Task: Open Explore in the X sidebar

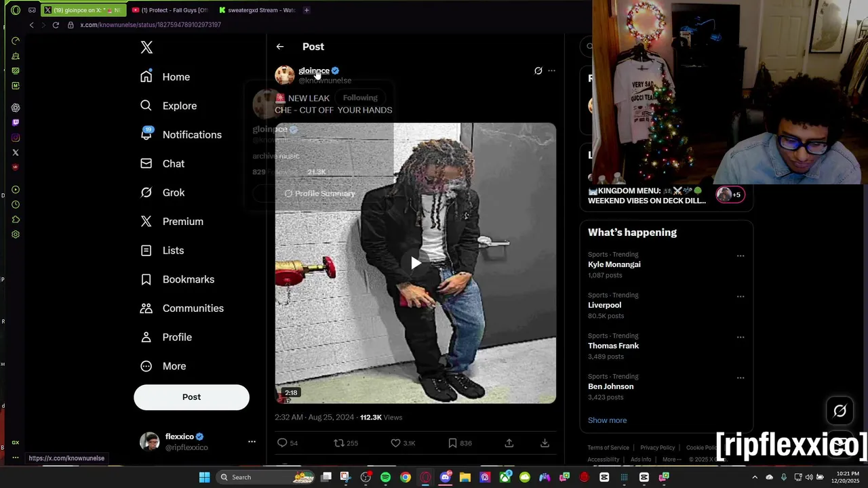Action: click(x=168, y=106)
